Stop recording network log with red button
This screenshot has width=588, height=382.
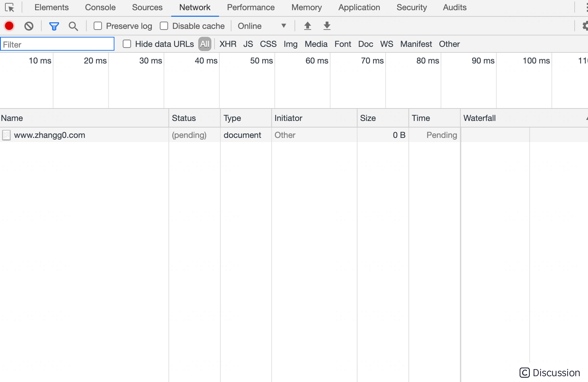(x=9, y=26)
